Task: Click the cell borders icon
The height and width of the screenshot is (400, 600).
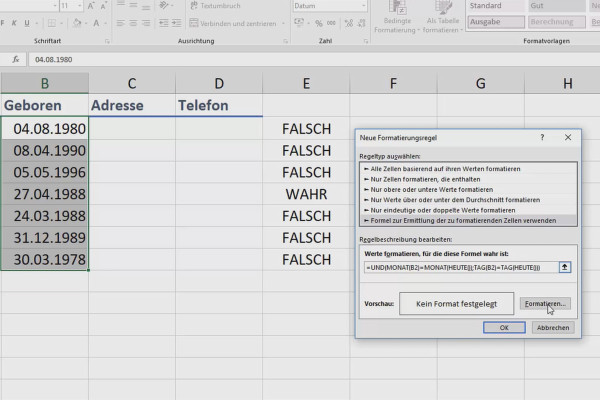Action: pos(52,23)
